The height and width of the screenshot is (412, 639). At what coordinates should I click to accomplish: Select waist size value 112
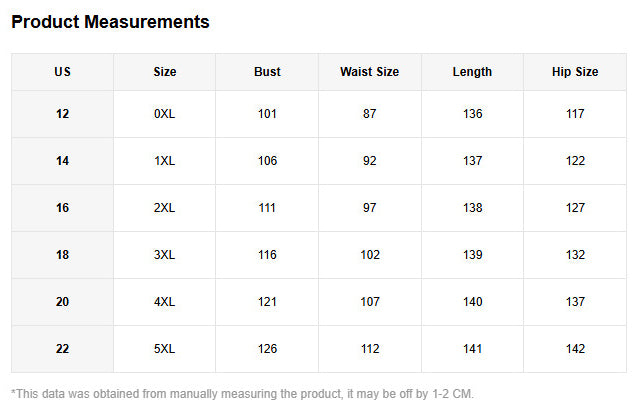tap(370, 349)
